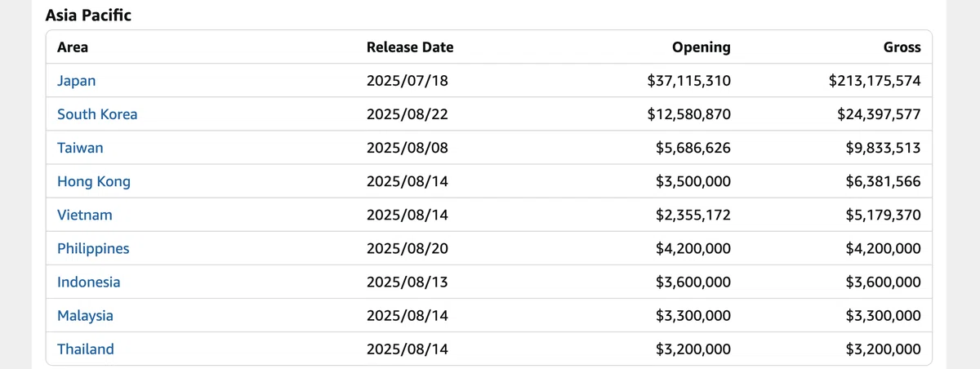The width and height of the screenshot is (980, 369).
Task: Click the Asia Pacific section heading
Action: [x=88, y=15]
